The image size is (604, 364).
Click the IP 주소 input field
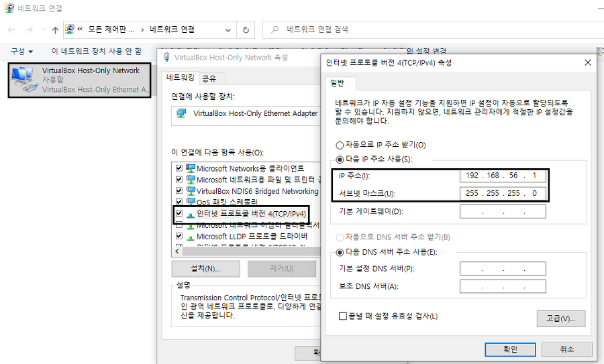[x=503, y=176]
